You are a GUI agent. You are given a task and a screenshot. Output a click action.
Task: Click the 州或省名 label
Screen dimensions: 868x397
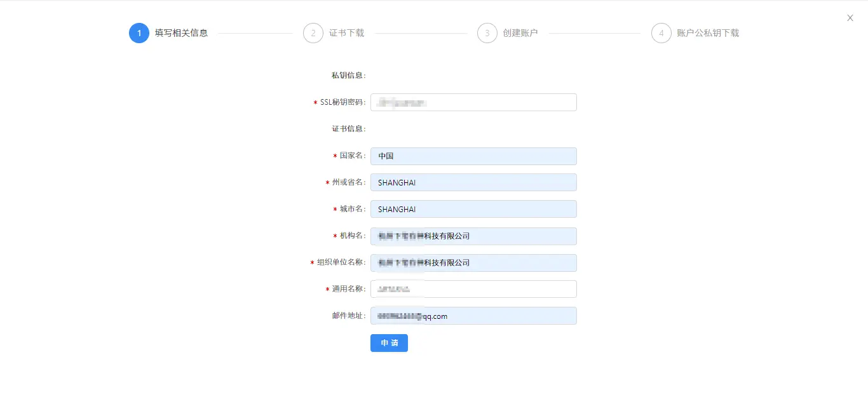click(x=349, y=182)
